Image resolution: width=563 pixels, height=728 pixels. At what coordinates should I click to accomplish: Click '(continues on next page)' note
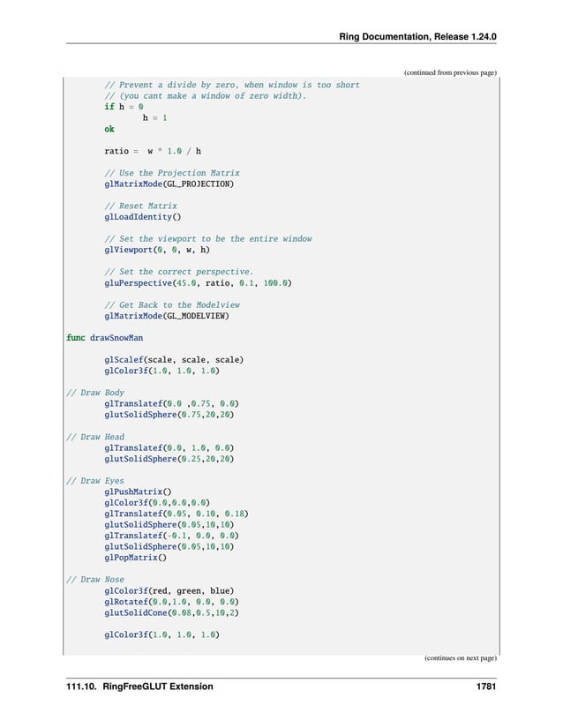coord(460,658)
